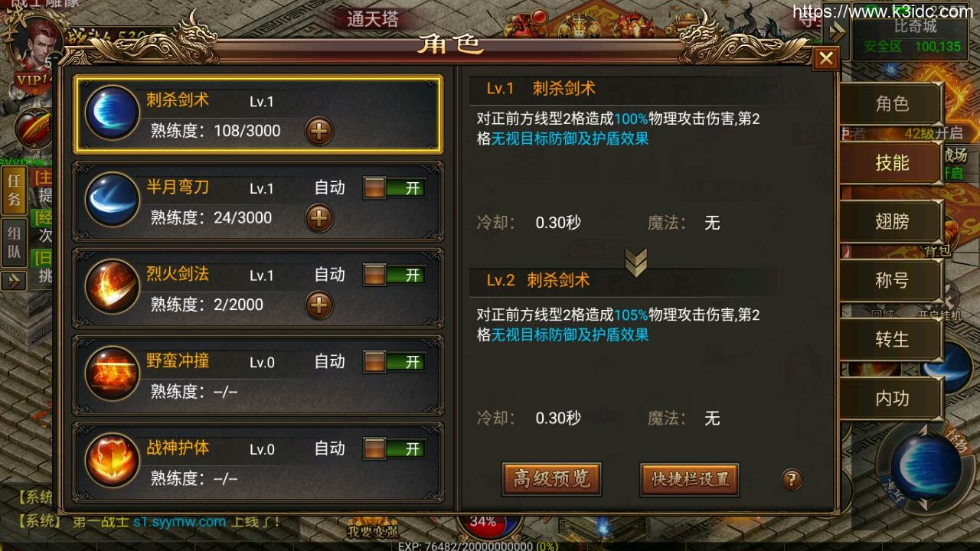Image resolution: width=980 pixels, height=551 pixels.
Task: Expand the arrow beside 比奇城 minimap
Action: tap(838, 32)
